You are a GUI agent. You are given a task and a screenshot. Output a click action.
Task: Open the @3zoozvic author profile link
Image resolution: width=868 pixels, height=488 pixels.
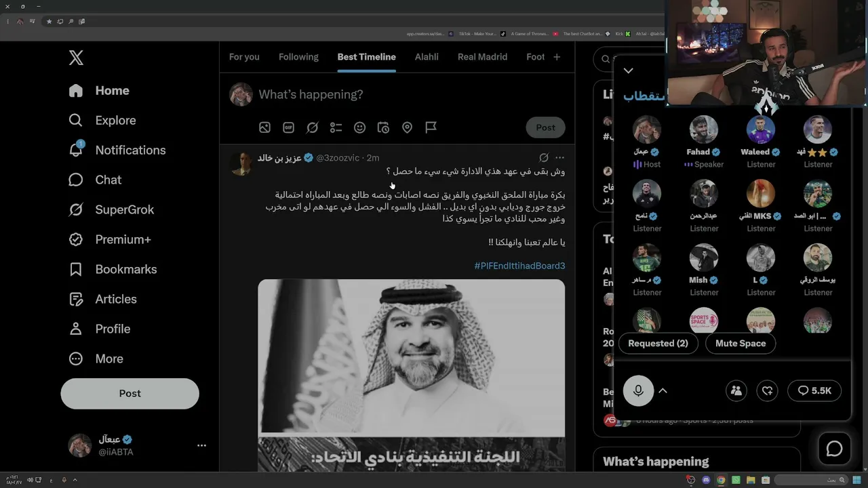[x=338, y=158]
